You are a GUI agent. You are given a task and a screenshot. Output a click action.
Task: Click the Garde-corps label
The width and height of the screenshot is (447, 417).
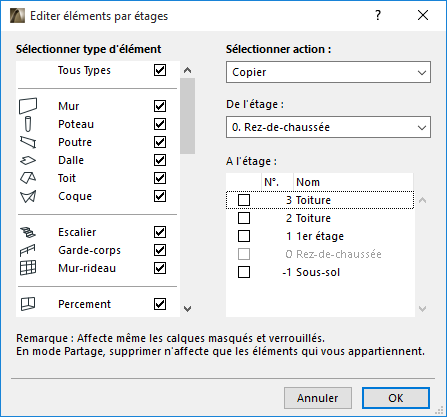(89, 250)
